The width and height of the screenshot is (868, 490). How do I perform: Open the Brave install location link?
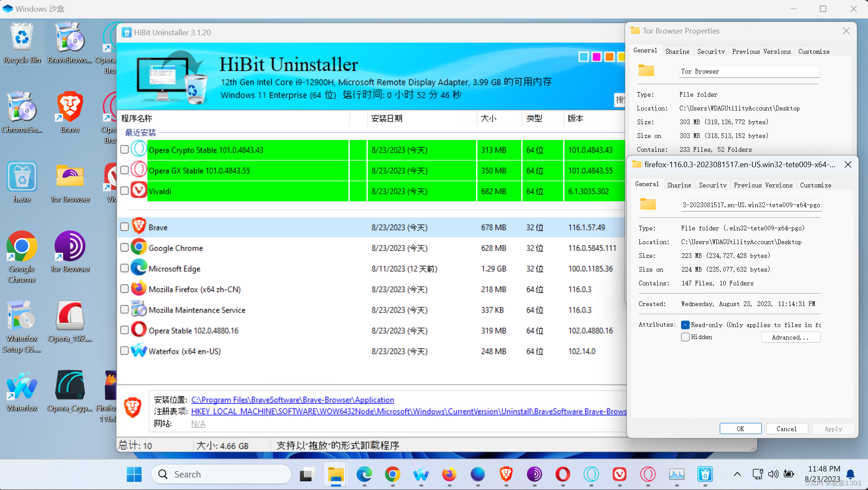(293, 400)
